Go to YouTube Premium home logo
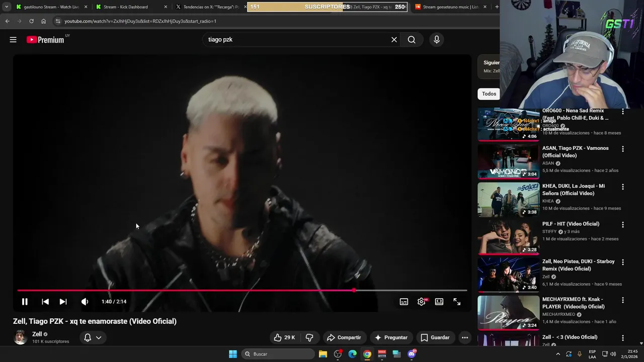 click(x=45, y=40)
